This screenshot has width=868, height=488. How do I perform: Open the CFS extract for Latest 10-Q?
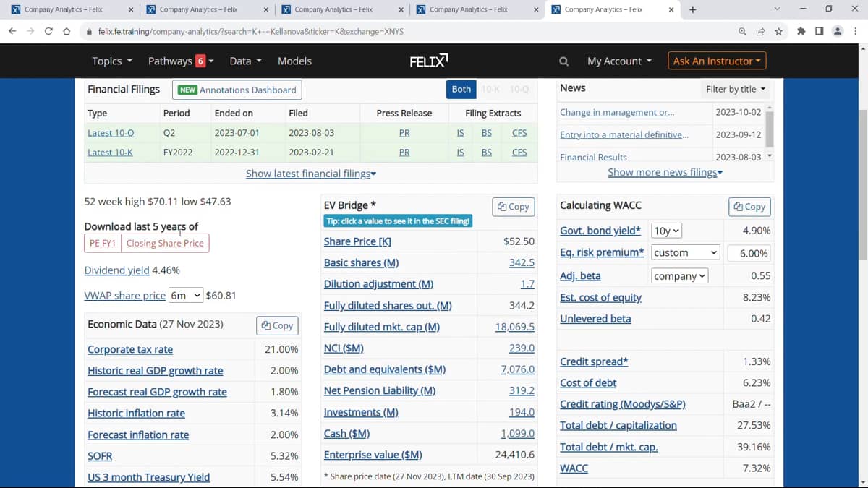pos(519,133)
